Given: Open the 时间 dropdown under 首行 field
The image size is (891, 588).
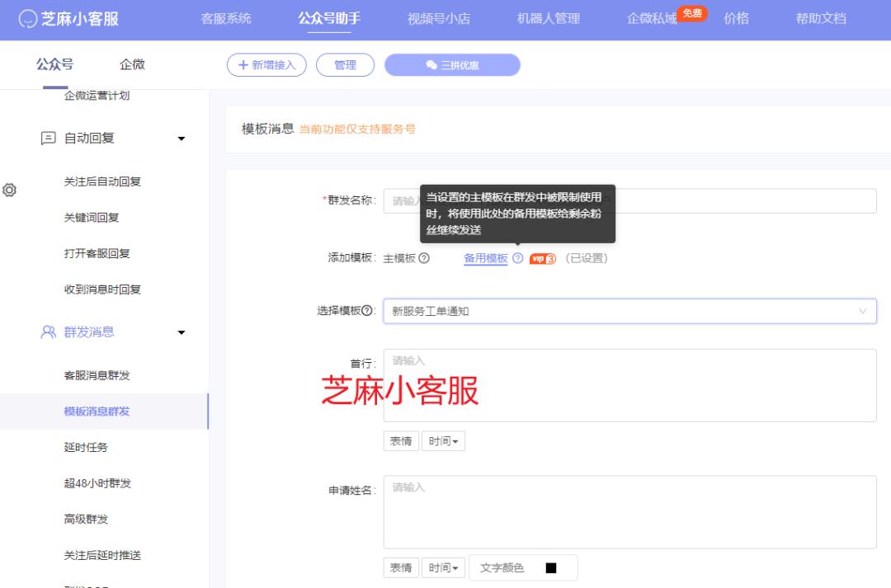Looking at the screenshot, I should 444,441.
